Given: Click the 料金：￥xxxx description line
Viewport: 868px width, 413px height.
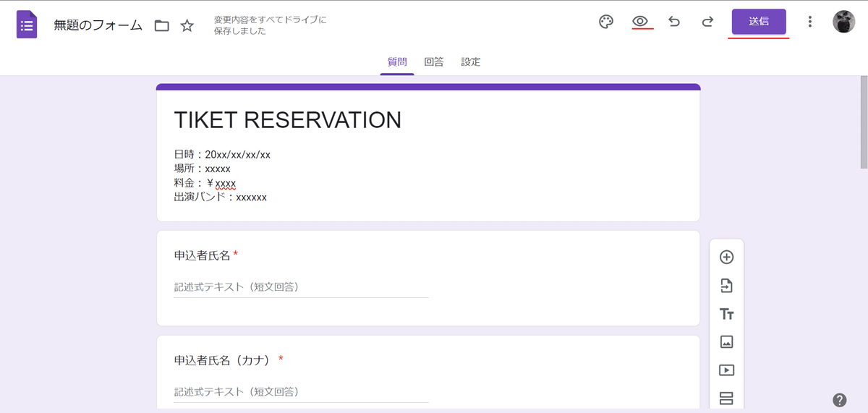Looking at the screenshot, I should tap(205, 183).
